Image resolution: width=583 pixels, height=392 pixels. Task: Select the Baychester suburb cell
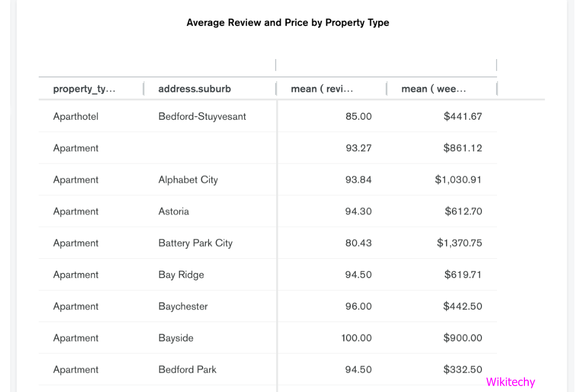(x=183, y=307)
